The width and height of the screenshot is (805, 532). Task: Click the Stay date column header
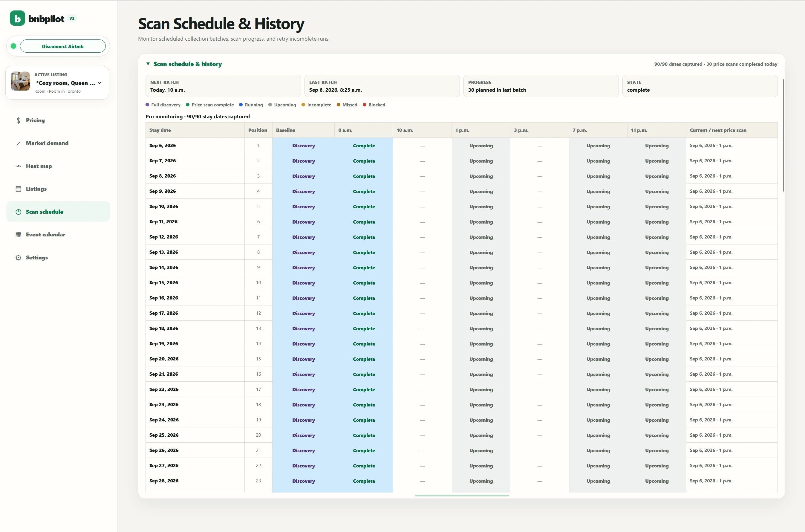[x=195, y=130]
